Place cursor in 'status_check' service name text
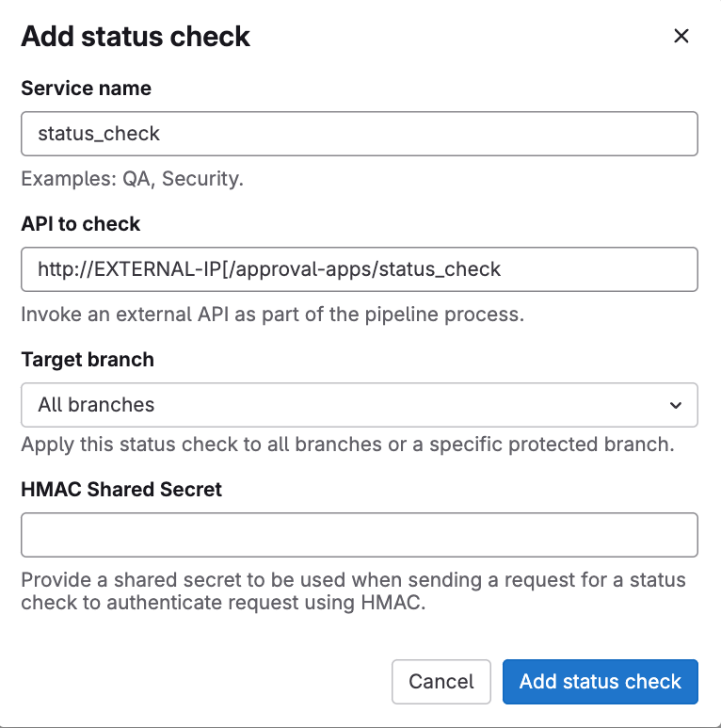721x728 pixels. tap(99, 134)
